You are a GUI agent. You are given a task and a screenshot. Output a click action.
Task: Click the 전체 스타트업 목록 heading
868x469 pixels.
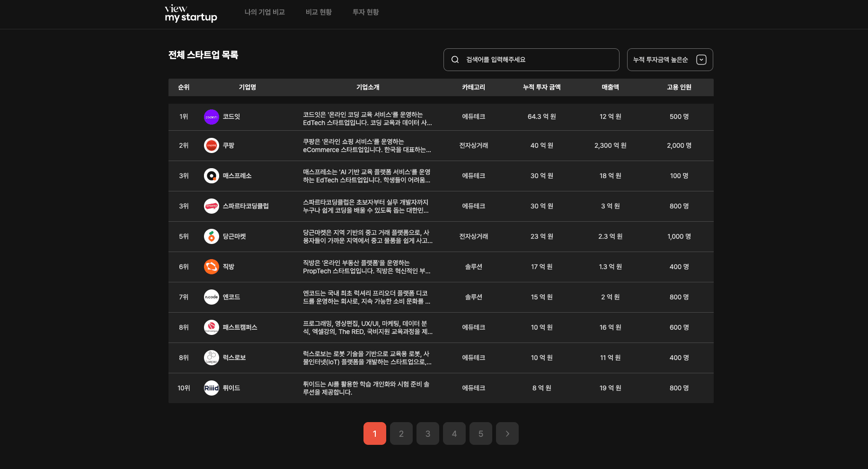(x=203, y=55)
